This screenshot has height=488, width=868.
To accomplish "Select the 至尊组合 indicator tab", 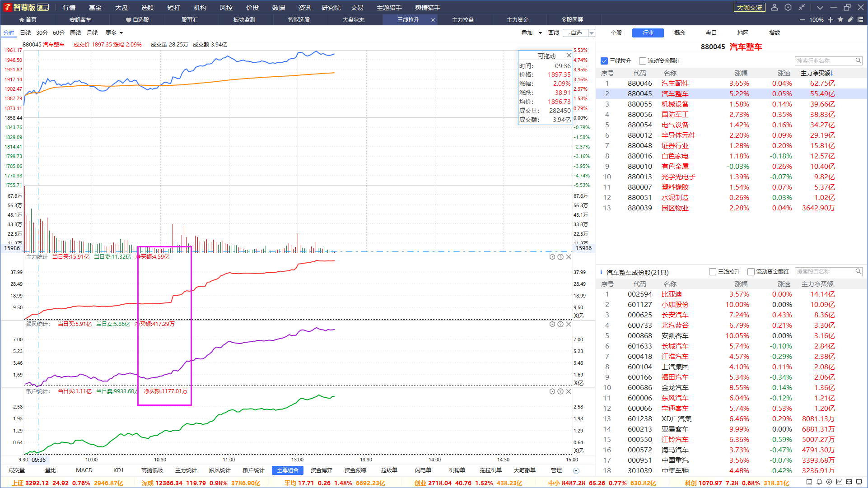I will (x=288, y=470).
